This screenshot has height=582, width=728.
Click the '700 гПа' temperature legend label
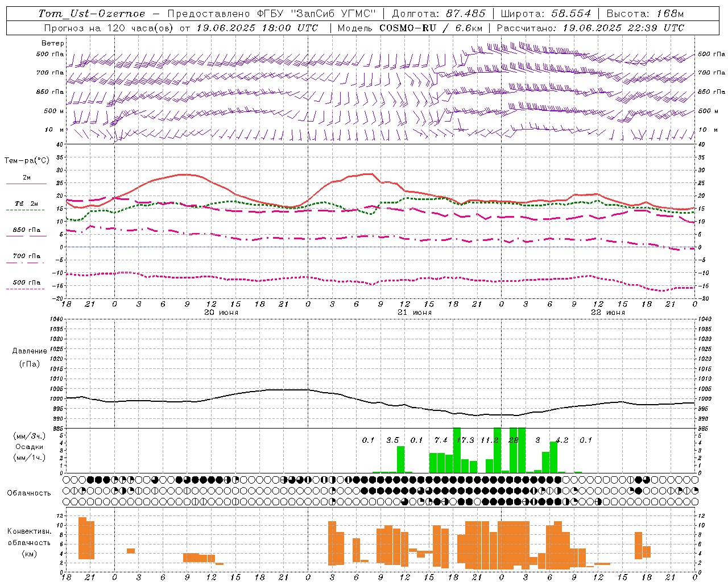(x=27, y=256)
